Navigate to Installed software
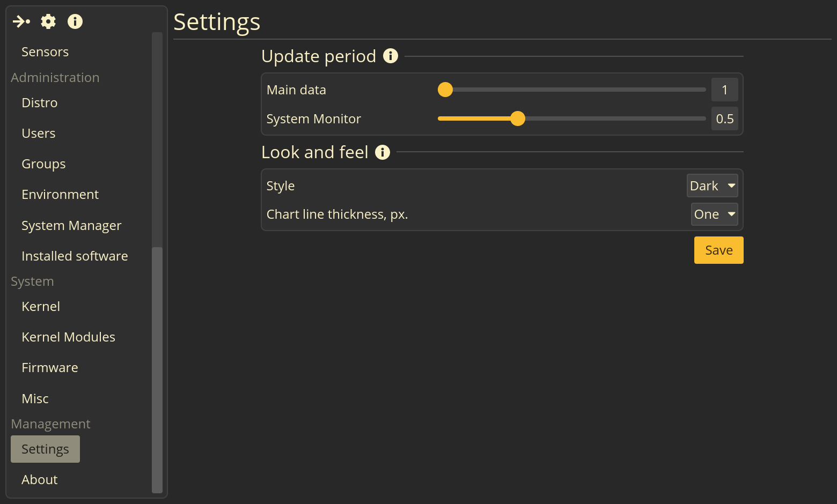The width and height of the screenshot is (837, 504). tap(75, 256)
